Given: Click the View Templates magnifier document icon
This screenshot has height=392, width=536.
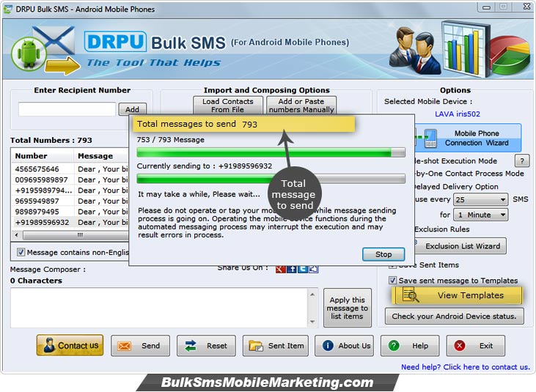Looking at the screenshot, I should [x=410, y=295].
